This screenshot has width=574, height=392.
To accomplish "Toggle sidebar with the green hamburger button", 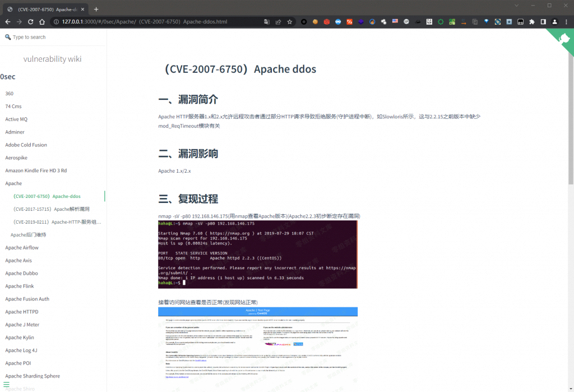I will [6, 384].
